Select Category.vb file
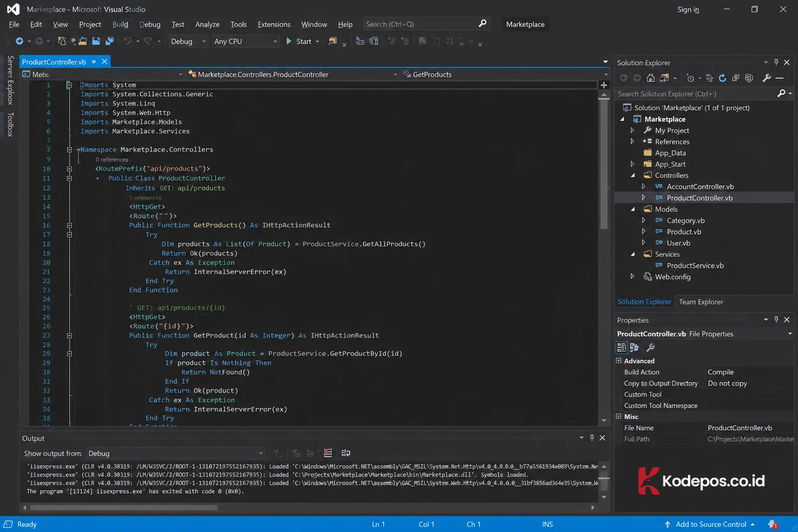Viewport: 798px width, 532px height. click(685, 220)
